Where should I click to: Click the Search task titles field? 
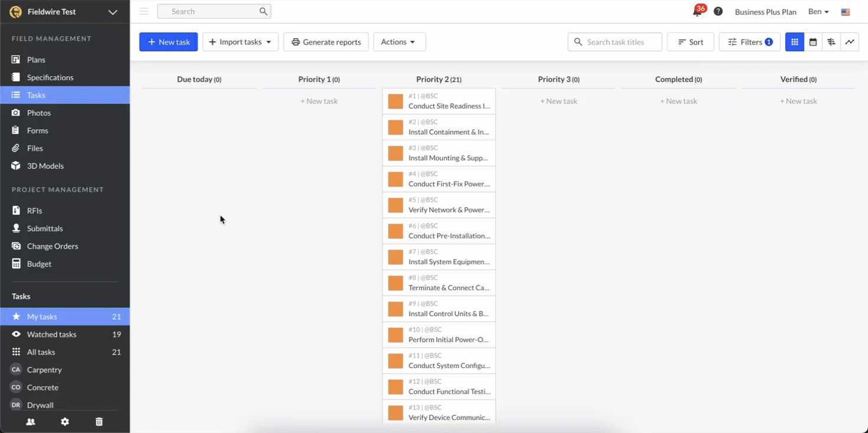pos(621,42)
